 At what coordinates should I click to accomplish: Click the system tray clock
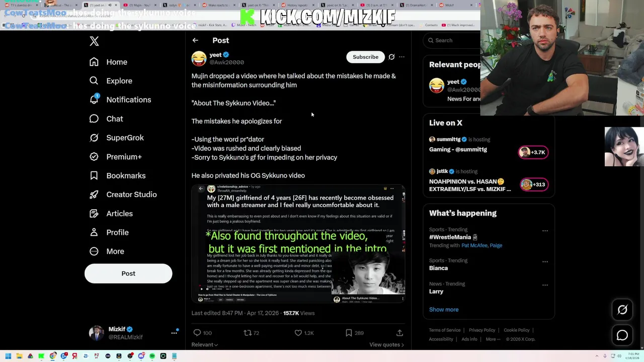coord(633,356)
